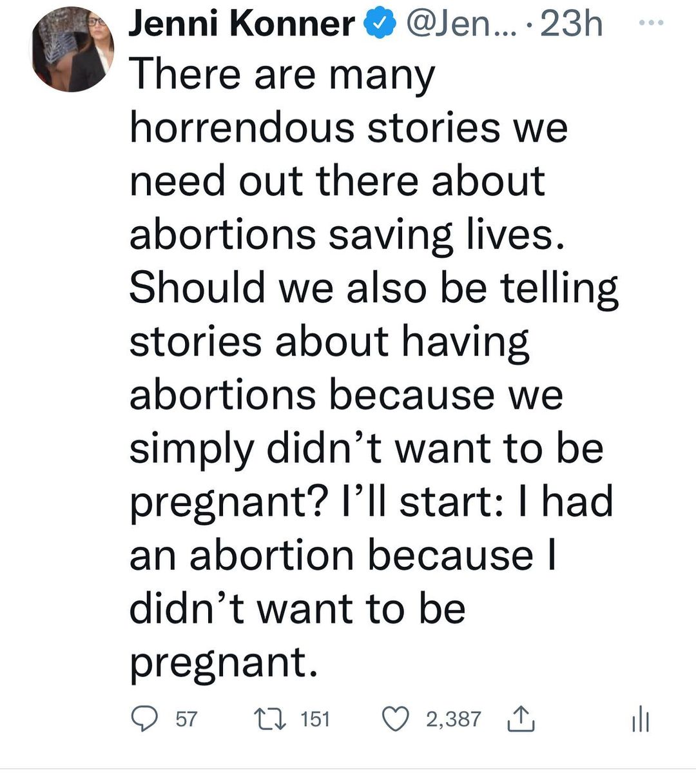Viewport: 696px width, 784px height.
Task: Click the 23h timestamp
Action: pos(571,24)
